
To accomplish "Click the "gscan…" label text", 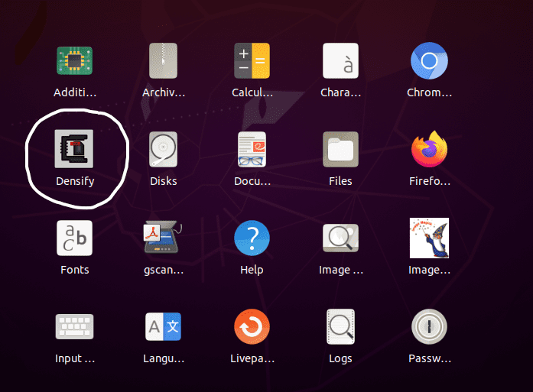I will 164,270.
